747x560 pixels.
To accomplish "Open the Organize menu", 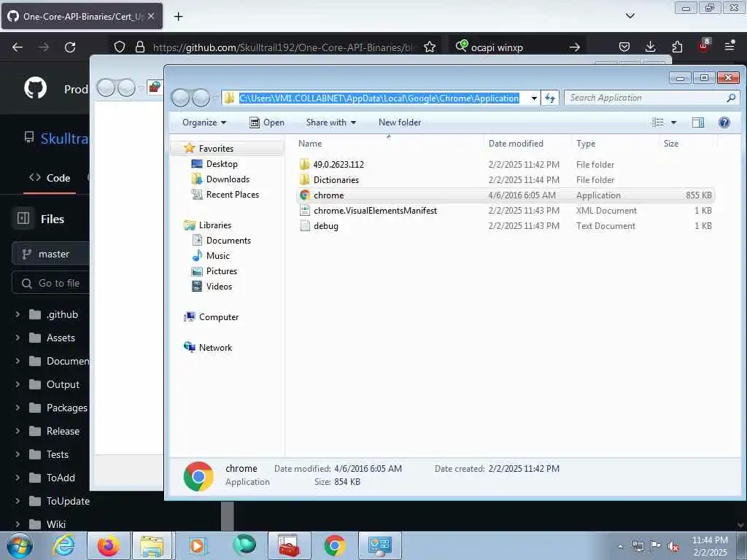I will pos(204,122).
